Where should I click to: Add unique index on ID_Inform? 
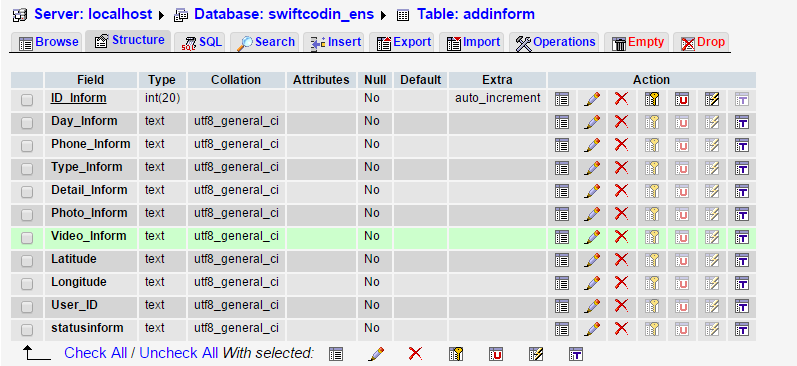coord(682,99)
